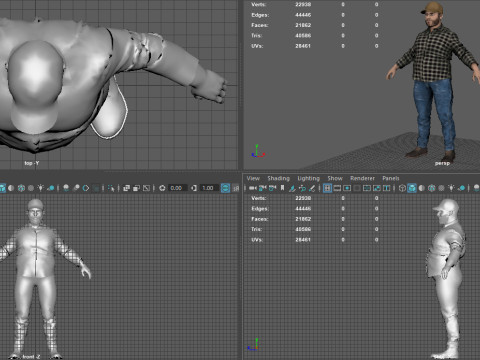Click the 'front -Z' view label
Image resolution: width=480 pixels, height=360 pixels.
click(32, 357)
